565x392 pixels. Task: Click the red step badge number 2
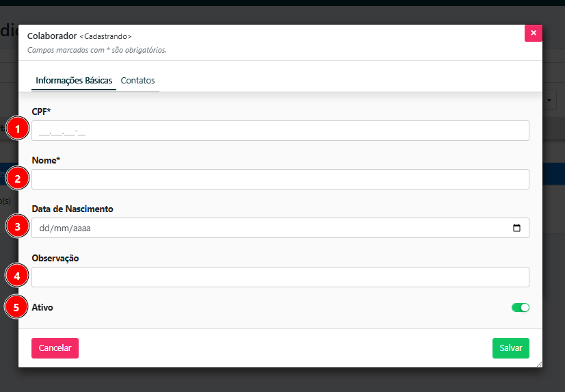(18, 179)
